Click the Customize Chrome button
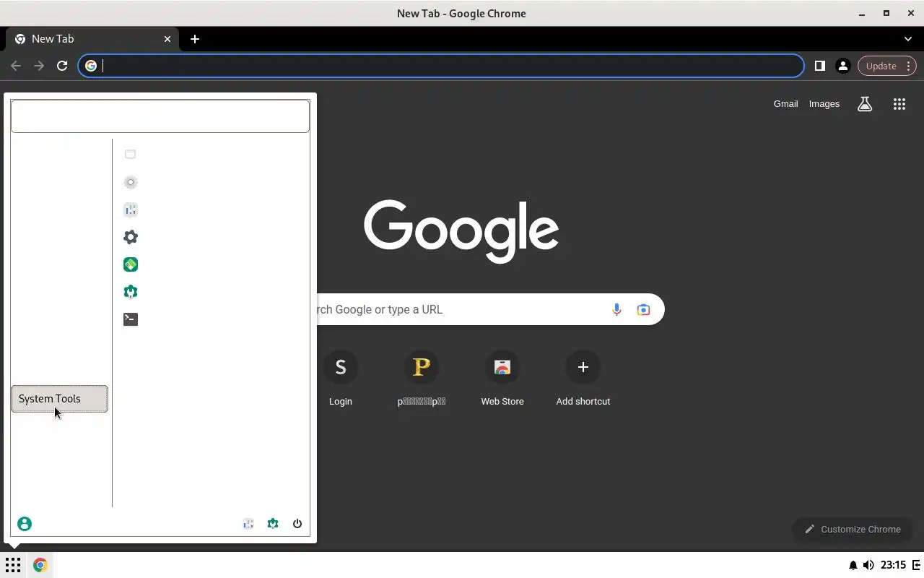This screenshot has height=578, width=924. coord(853,529)
